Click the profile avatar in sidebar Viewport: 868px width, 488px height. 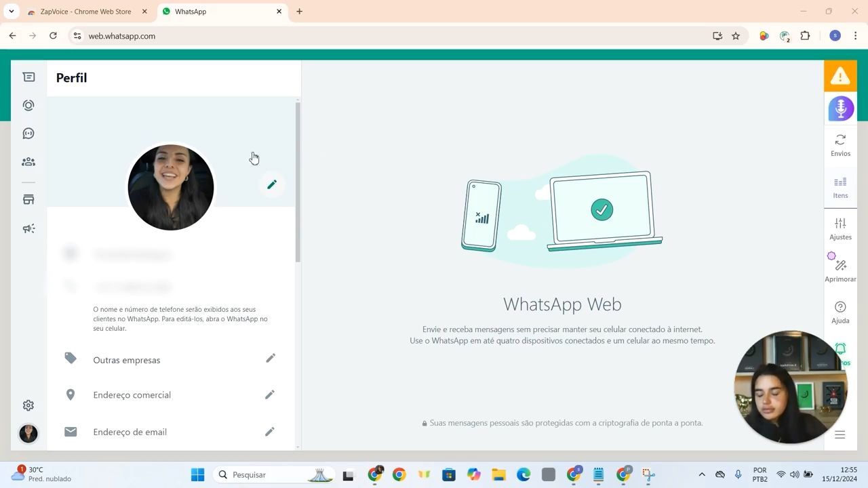click(28, 433)
